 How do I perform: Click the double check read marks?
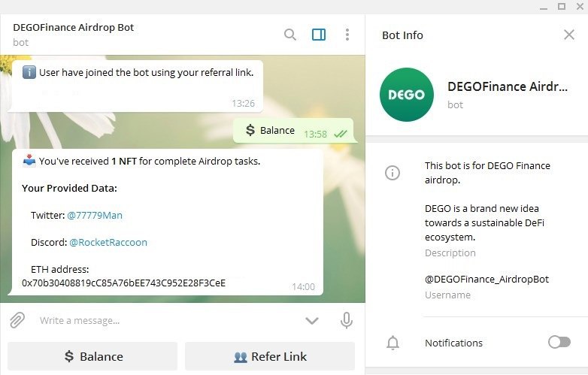click(x=340, y=134)
